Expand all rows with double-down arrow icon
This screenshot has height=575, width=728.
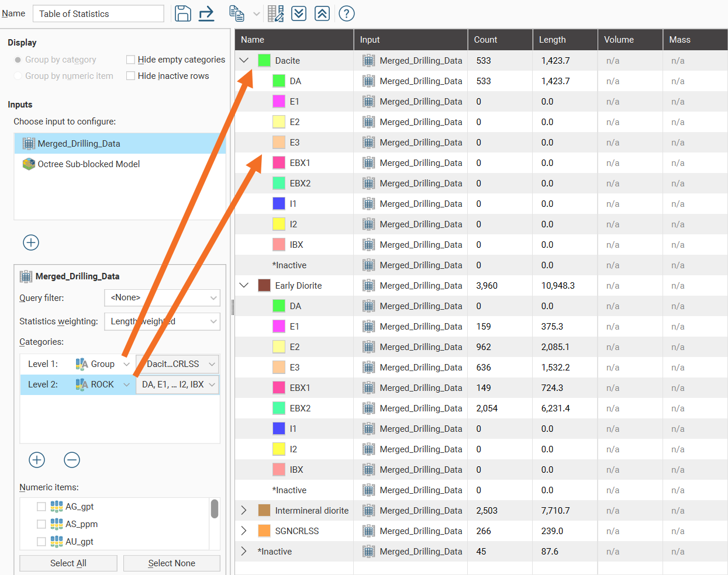(299, 13)
